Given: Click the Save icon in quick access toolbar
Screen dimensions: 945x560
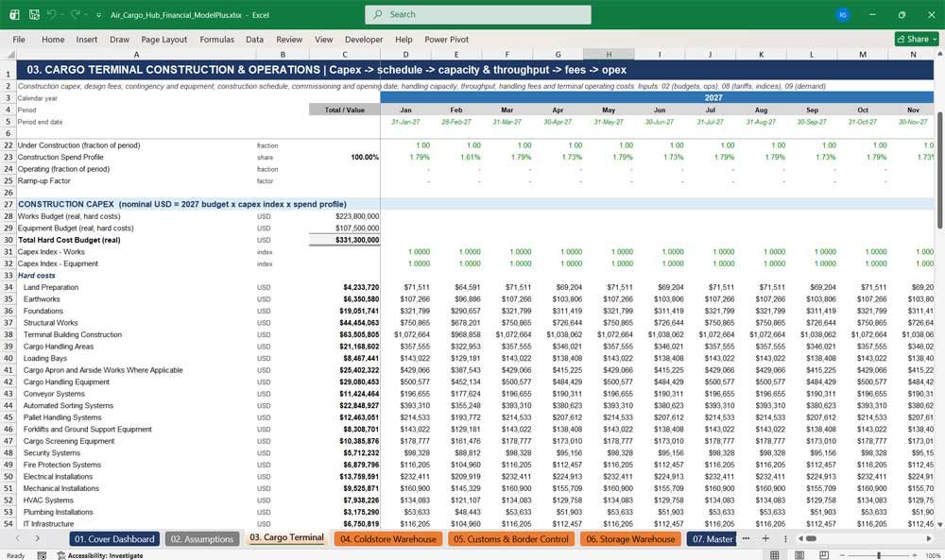Looking at the screenshot, I should pos(34,14).
